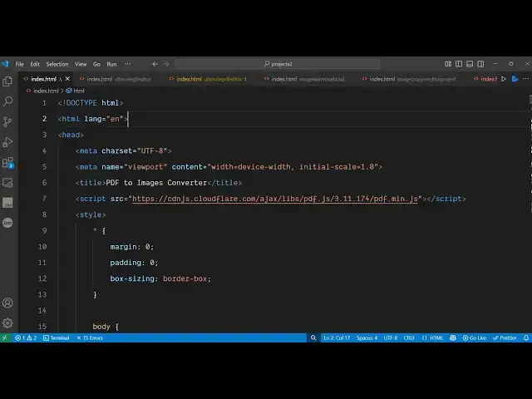This screenshot has width=532, height=399.
Task: Show errors and warnings in status bar
Action: pyautogui.click(x=26, y=337)
